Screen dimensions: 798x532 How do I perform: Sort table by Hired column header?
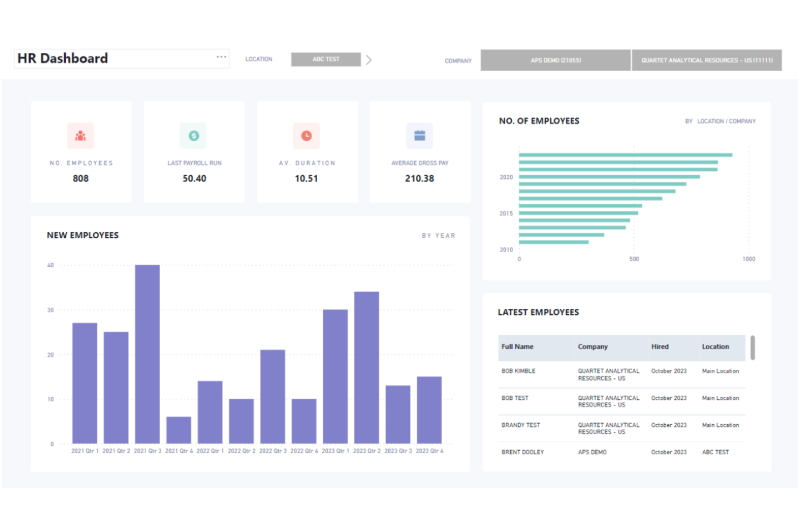[660, 347]
